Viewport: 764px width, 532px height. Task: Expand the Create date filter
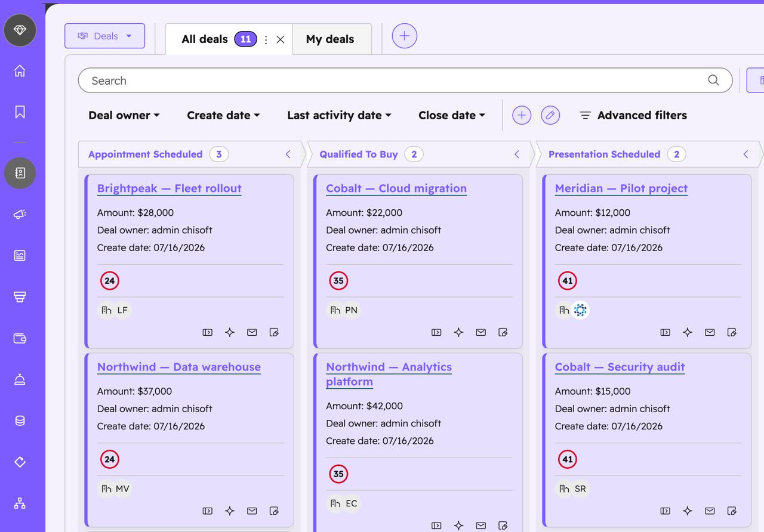[223, 115]
